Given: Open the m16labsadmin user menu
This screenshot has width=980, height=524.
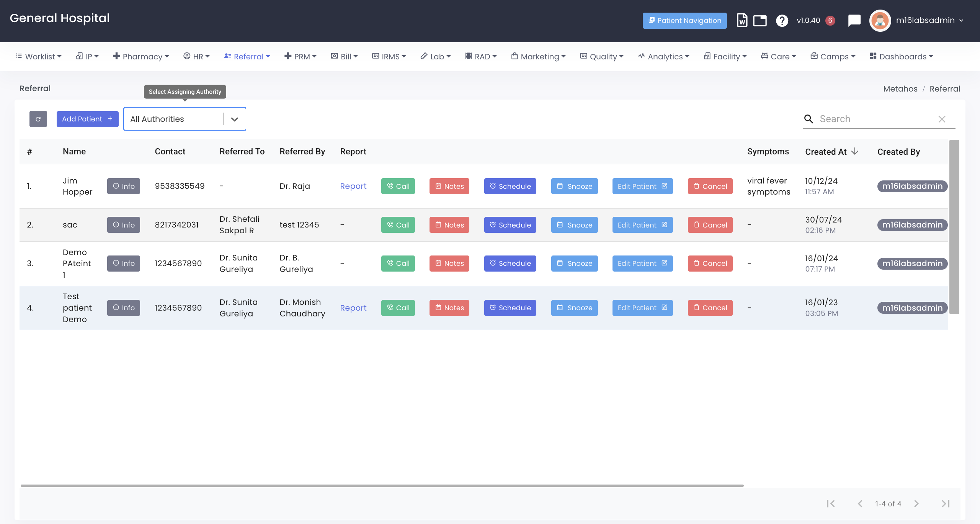Looking at the screenshot, I should coord(925,20).
